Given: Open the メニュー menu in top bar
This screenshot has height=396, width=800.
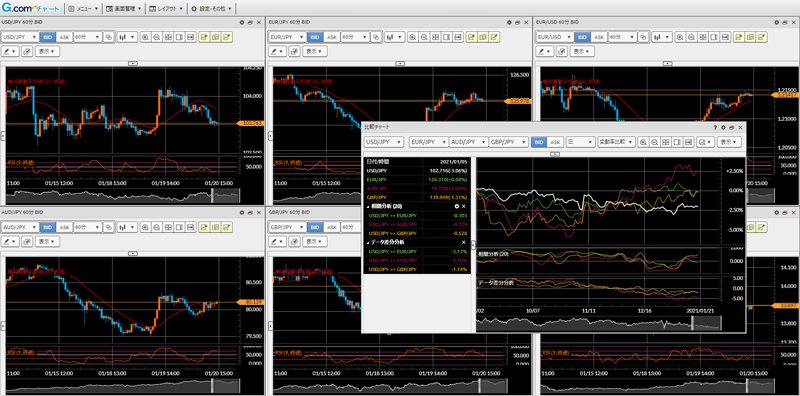Looking at the screenshot, I should 83,9.
